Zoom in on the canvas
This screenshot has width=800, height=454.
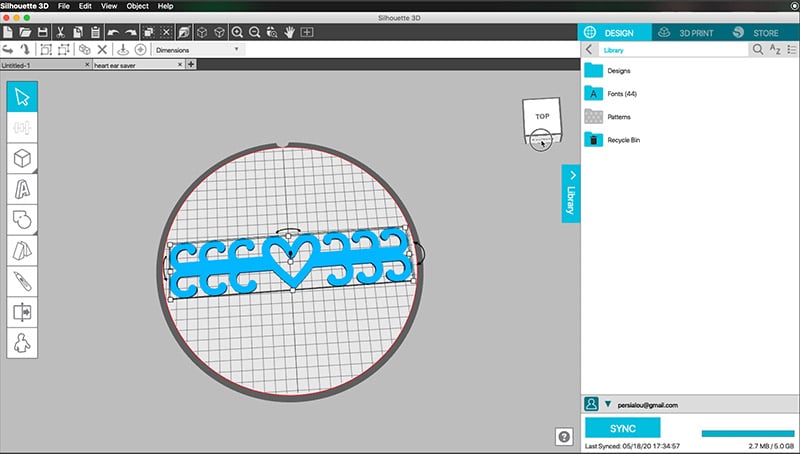click(x=237, y=32)
